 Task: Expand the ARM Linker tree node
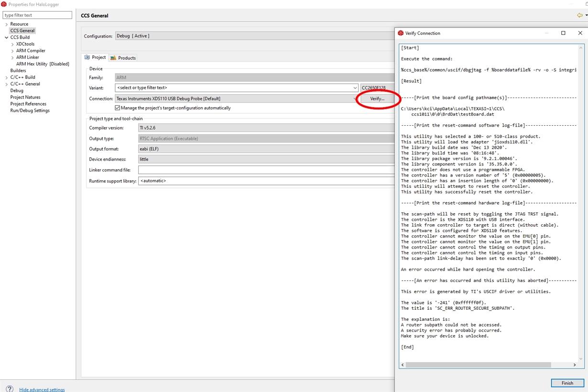[12, 57]
